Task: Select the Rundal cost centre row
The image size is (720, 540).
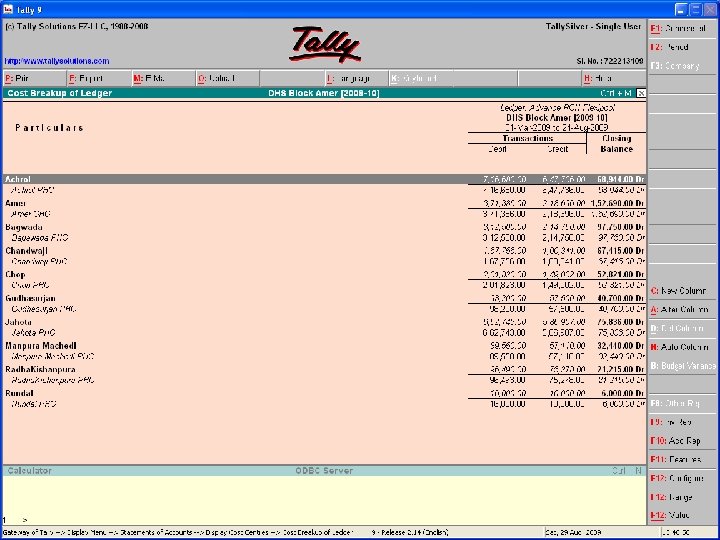Action: click(324, 394)
